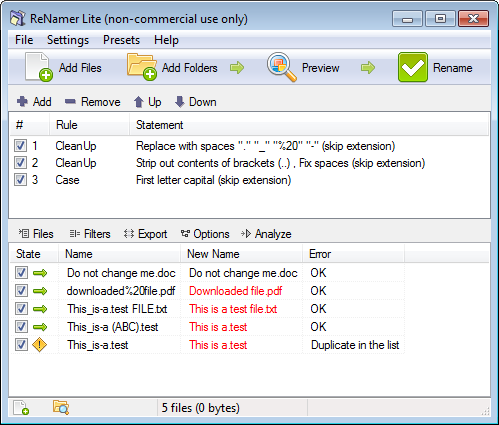Open the Settings menu
This screenshot has height=425, width=499.
pos(68,40)
